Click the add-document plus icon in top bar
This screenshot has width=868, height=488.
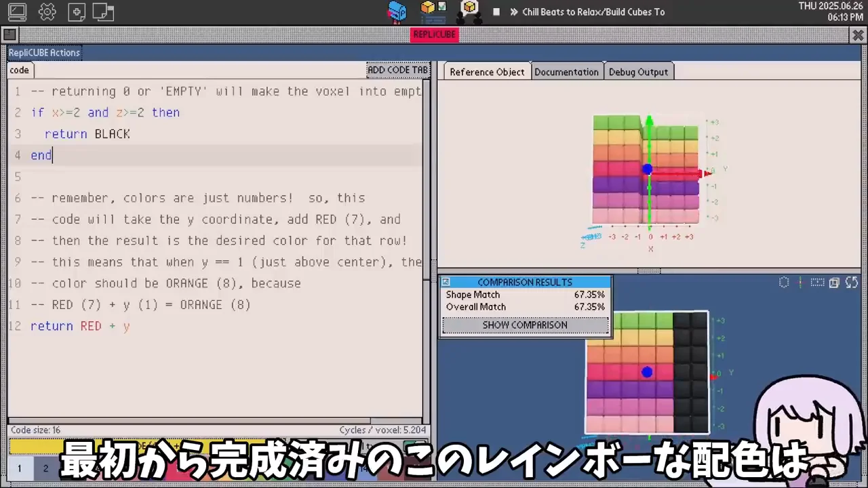77,12
